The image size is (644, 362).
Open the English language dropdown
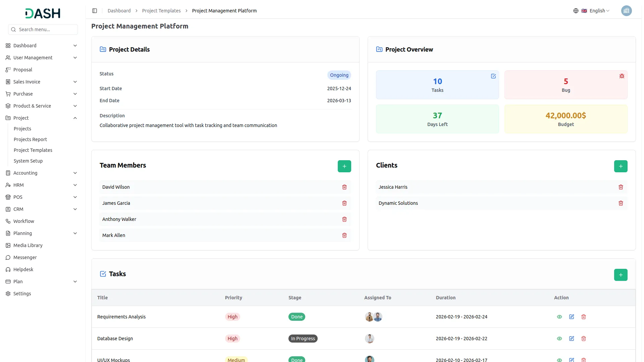click(x=597, y=11)
